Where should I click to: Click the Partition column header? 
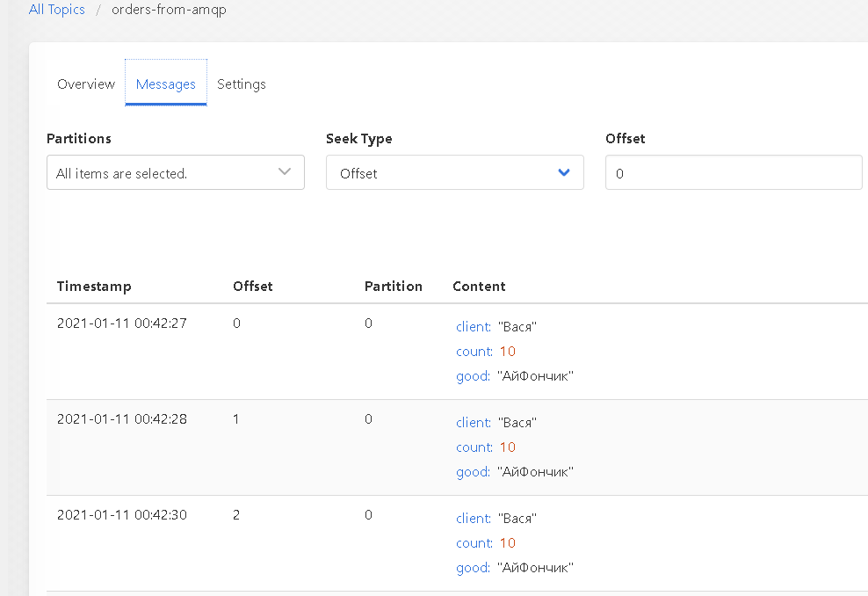click(394, 287)
